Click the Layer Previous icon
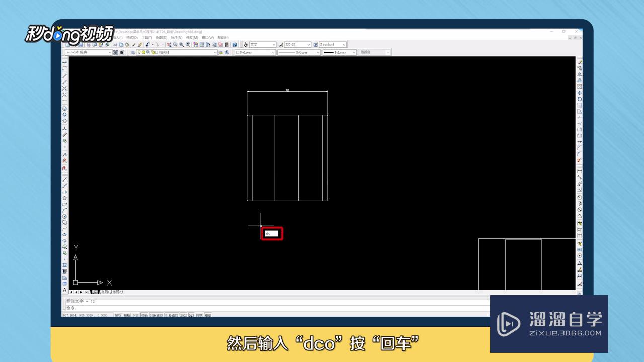 click(x=226, y=53)
